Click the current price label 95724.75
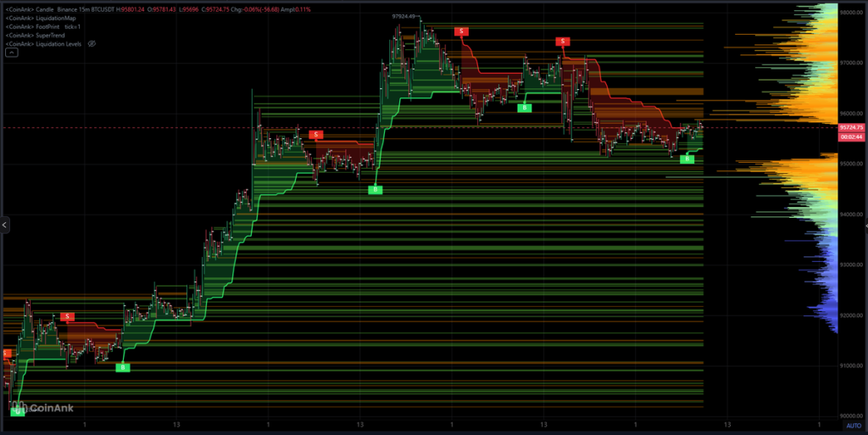The height and width of the screenshot is (435, 868). tap(850, 127)
